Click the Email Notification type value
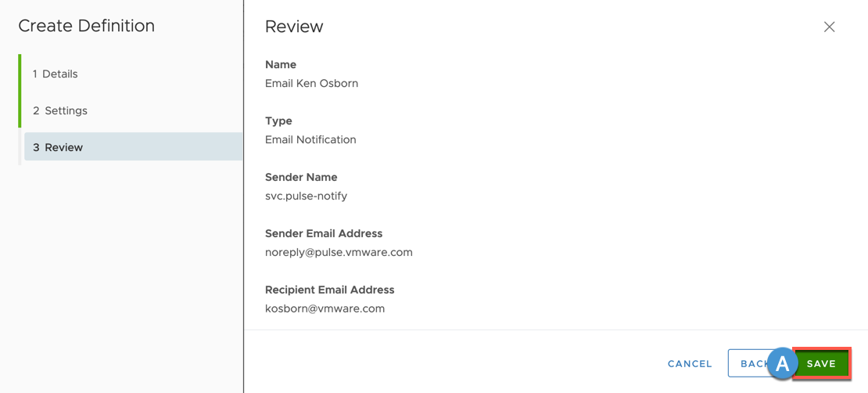 tap(310, 139)
